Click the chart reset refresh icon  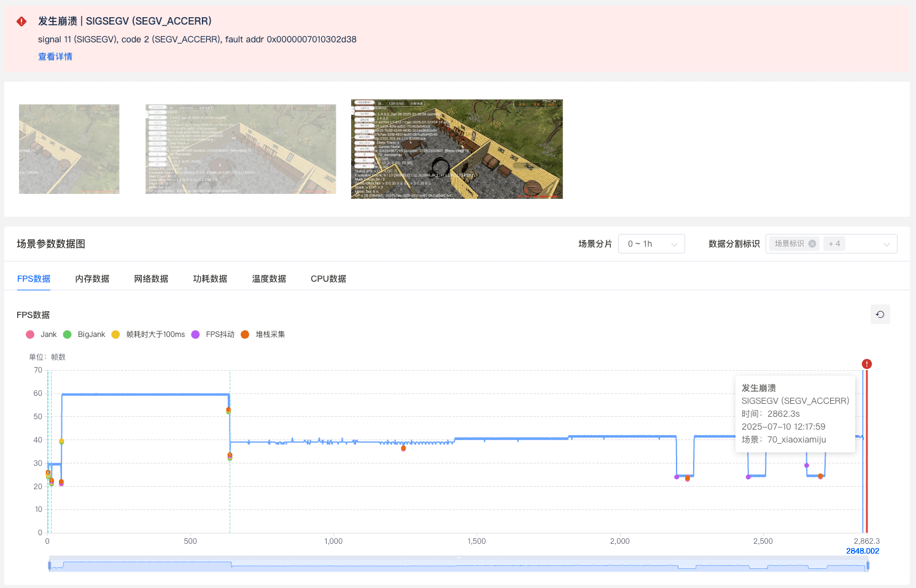point(880,314)
